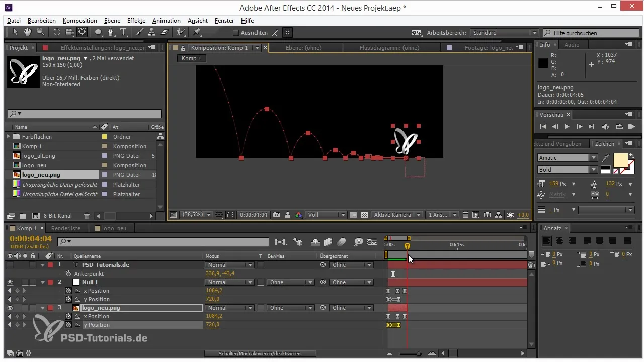Open the Fenster menu
The height and width of the screenshot is (362, 644).
click(x=224, y=21)
